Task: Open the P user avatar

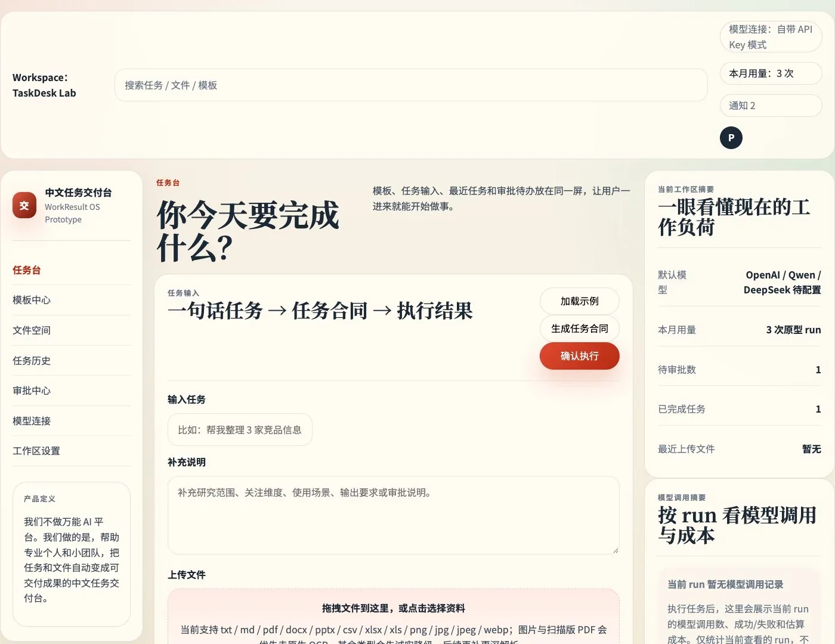Action: tap(731, 138)
